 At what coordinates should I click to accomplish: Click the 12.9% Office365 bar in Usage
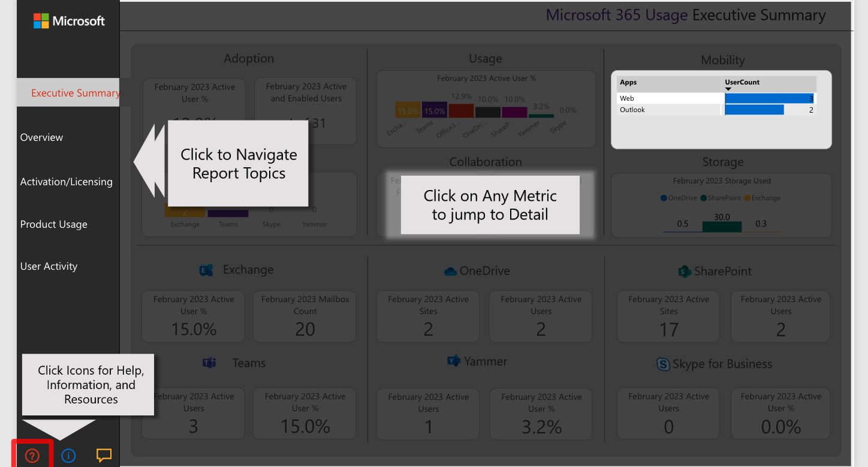(x=462, y=110)
